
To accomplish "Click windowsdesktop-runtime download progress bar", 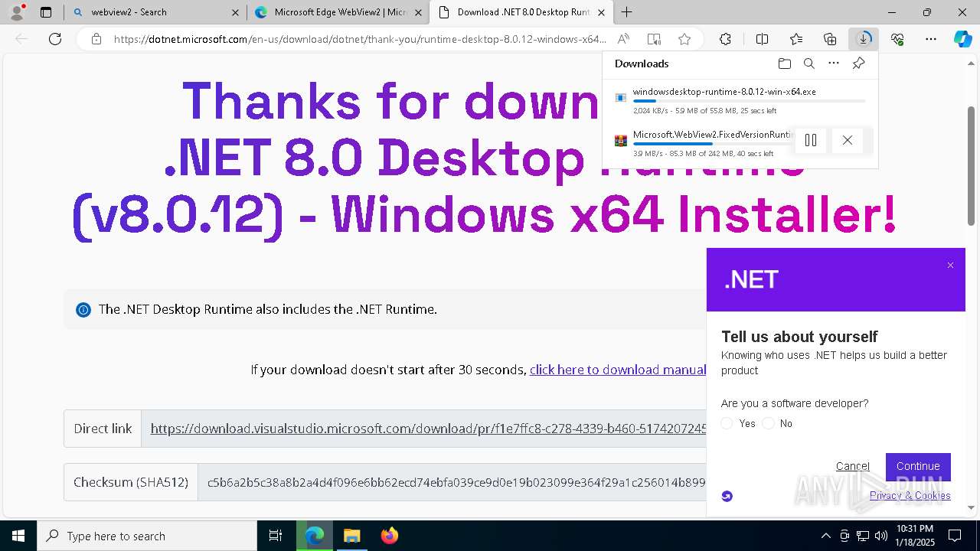I will (749, 101).
